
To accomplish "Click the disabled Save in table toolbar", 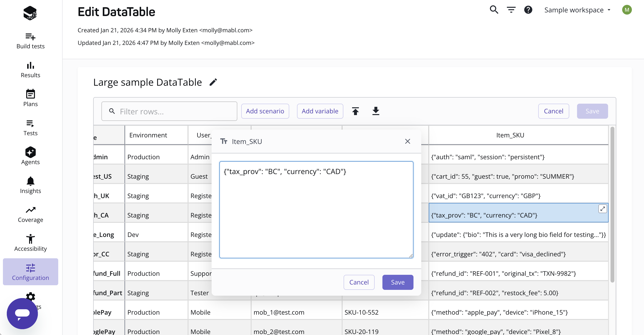I will click(592, 111).
